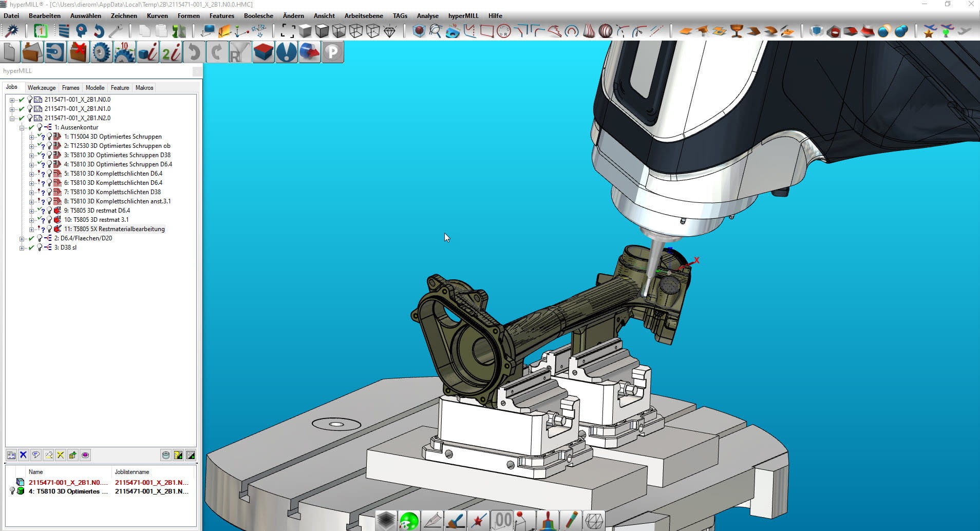Screen dimensions: 980x531
Task: Click the fit-to-view brackets icon
Action: (288, 31)
